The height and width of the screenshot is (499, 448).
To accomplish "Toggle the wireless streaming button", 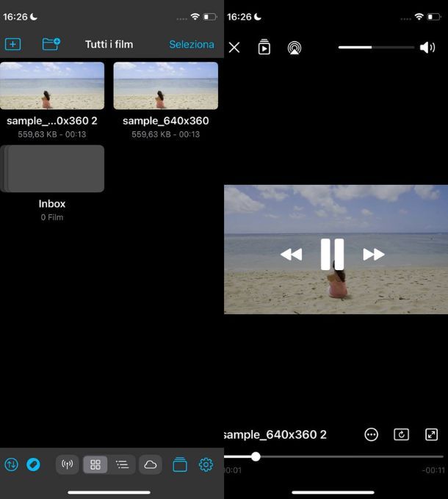I will tap(68, 465).
